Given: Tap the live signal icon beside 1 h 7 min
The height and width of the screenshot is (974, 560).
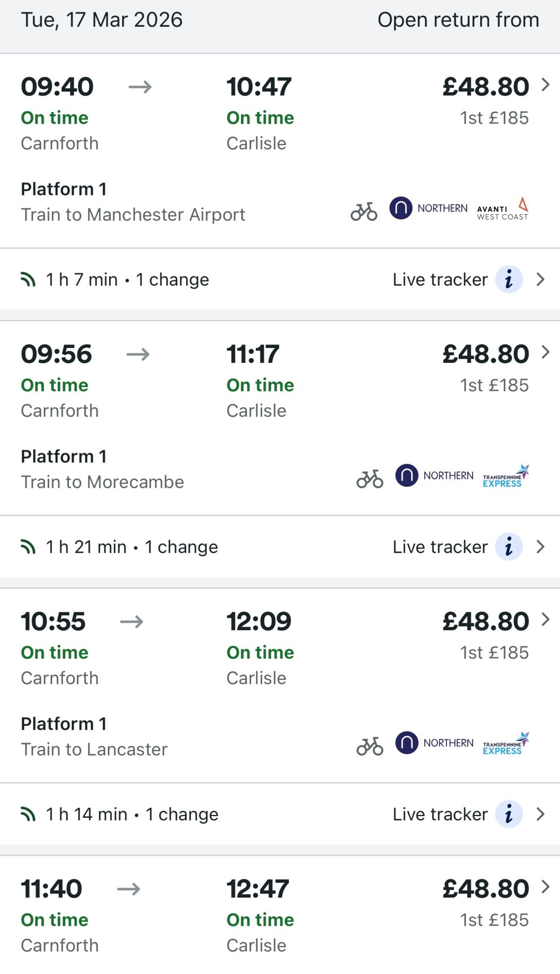Looking at the screenshot, I should tap(28, 280).
